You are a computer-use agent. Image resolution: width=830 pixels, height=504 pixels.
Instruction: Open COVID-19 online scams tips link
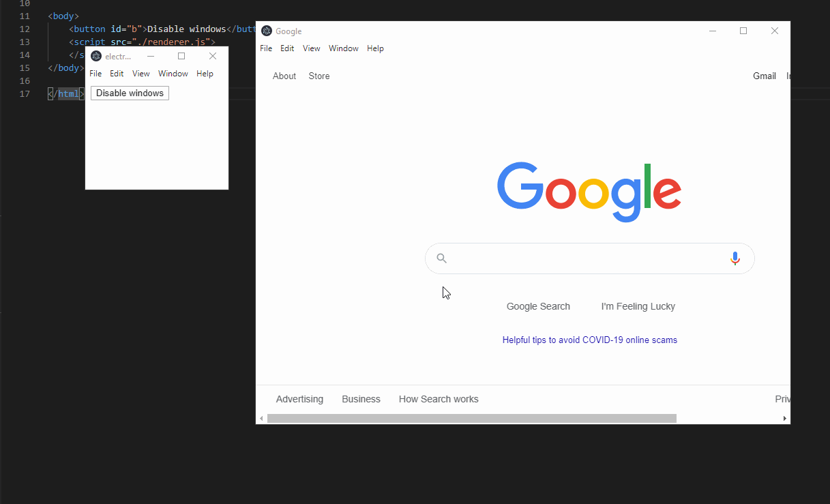click(590, 340)
